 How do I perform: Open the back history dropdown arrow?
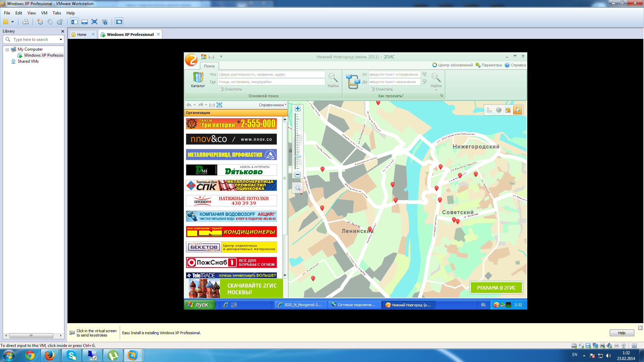point(195,105)
